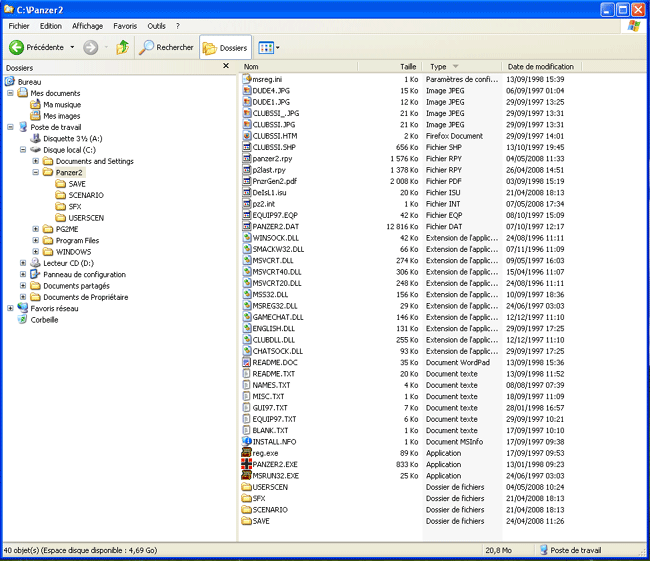Screen dimensions: 650x561
Task: Expand Documents and Settings folder node
Action: (x=36, y=161)
